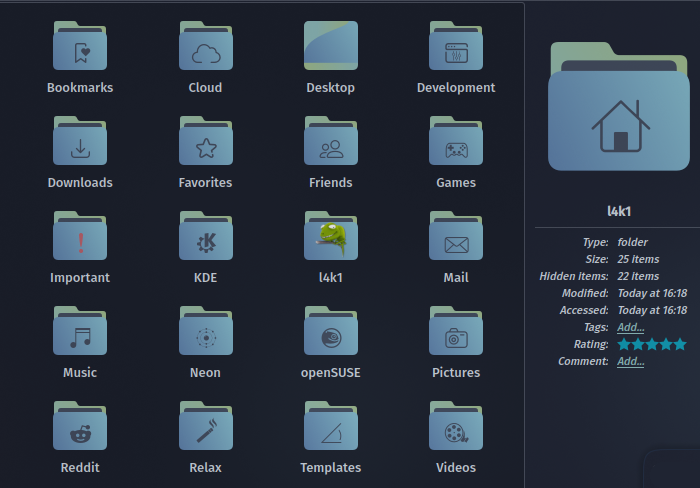Image resolution: width=700 pixels, height=488 pixels.
Task: Set rating to five stars
Action: click(680, 344)
